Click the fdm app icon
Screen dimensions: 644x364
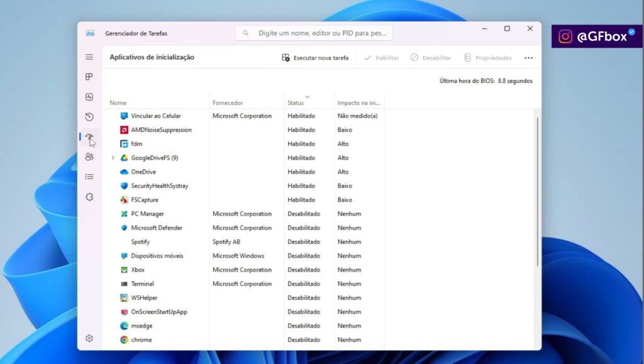(124, 143)
